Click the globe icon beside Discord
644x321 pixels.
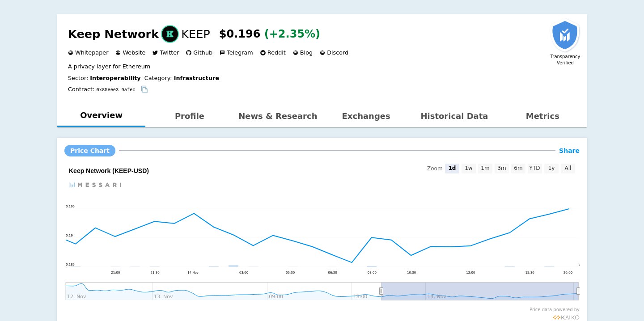point(322,53)
